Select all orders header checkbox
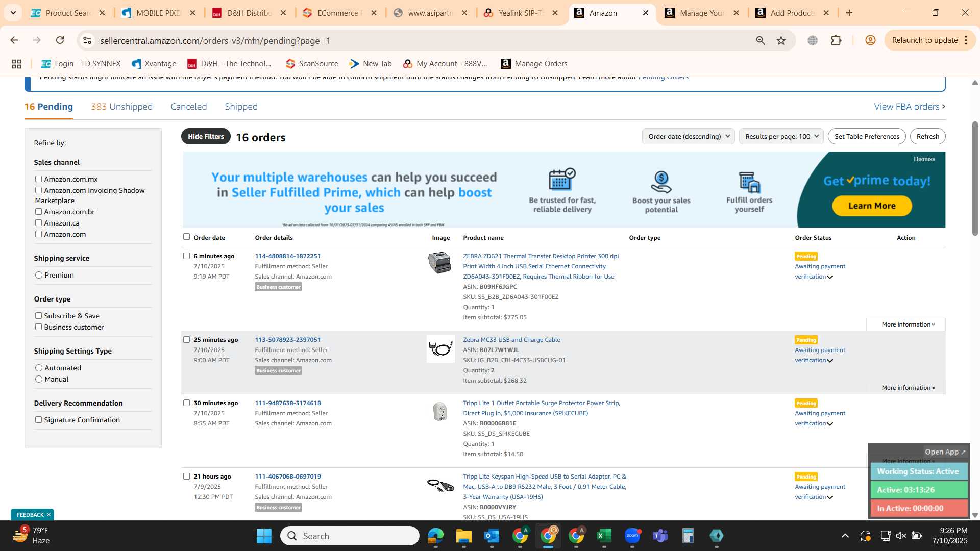Screen dimensions: 980x551 point(186,237)
